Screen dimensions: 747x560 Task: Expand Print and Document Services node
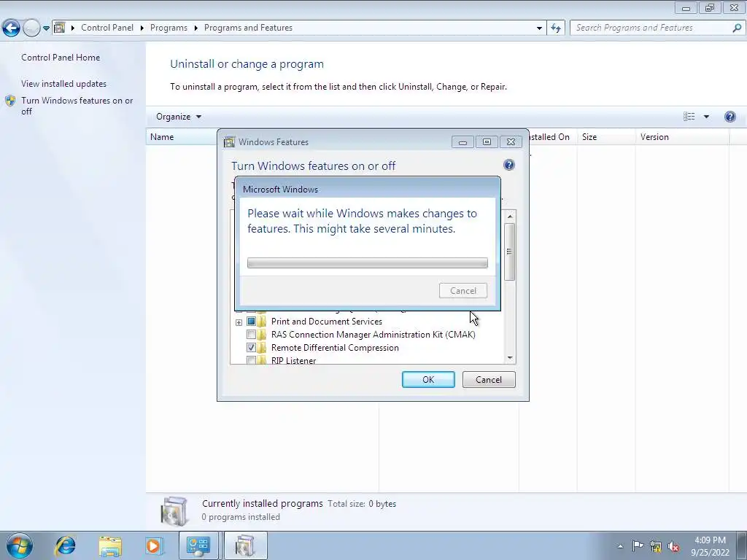239,322
